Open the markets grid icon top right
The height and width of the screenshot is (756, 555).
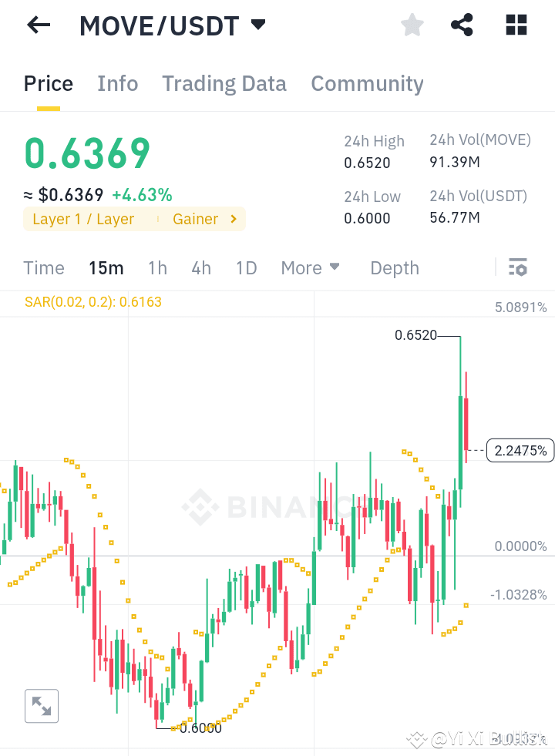tap(515, 25)
